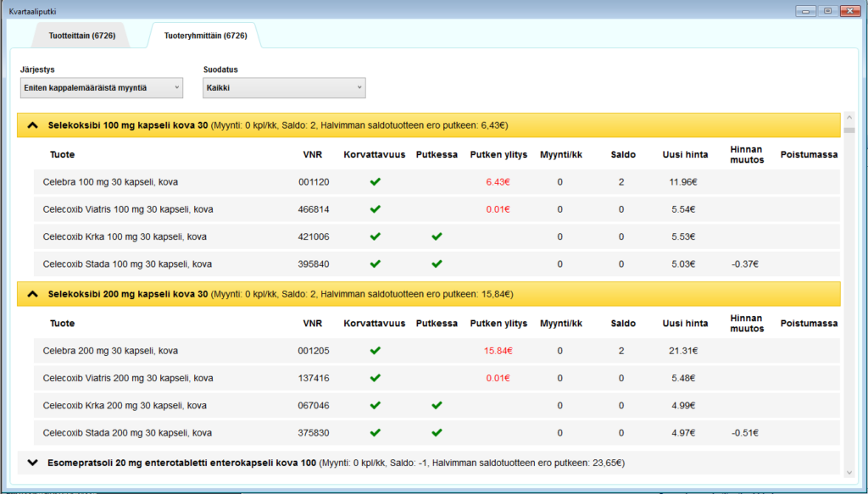Click Putkessa checkmark for Celecoxib Krka 200 mg

437,406
